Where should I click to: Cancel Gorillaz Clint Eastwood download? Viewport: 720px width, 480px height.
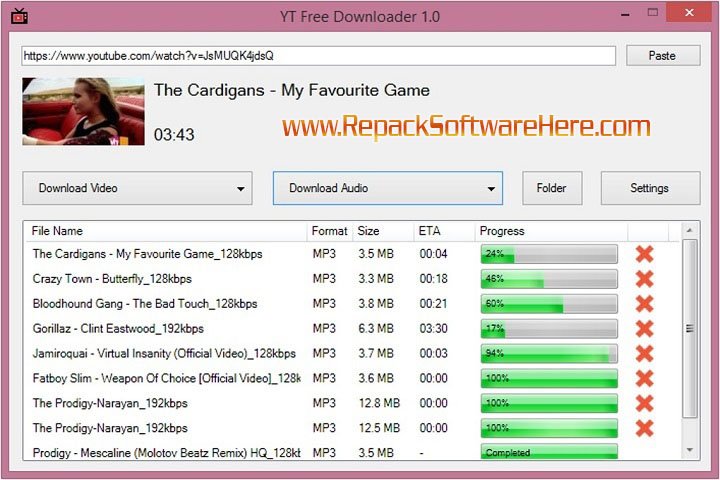(645, 328)
